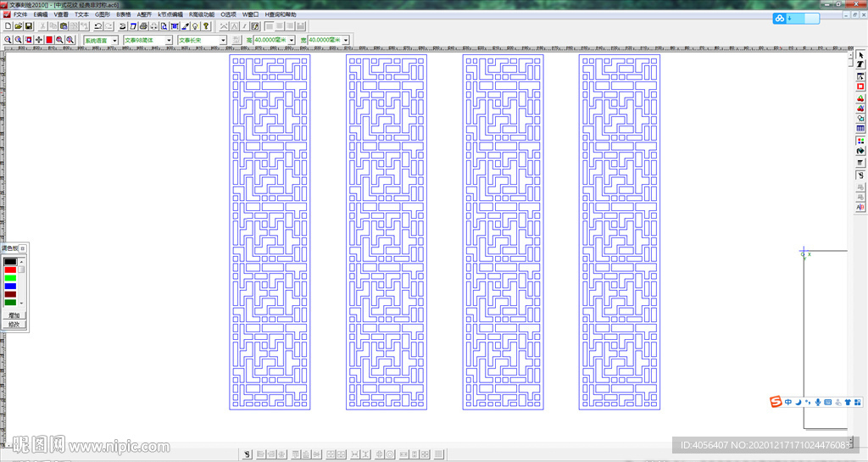Pick the dark red color swatch
Screen dimensions: 868x462
(10, 294)
